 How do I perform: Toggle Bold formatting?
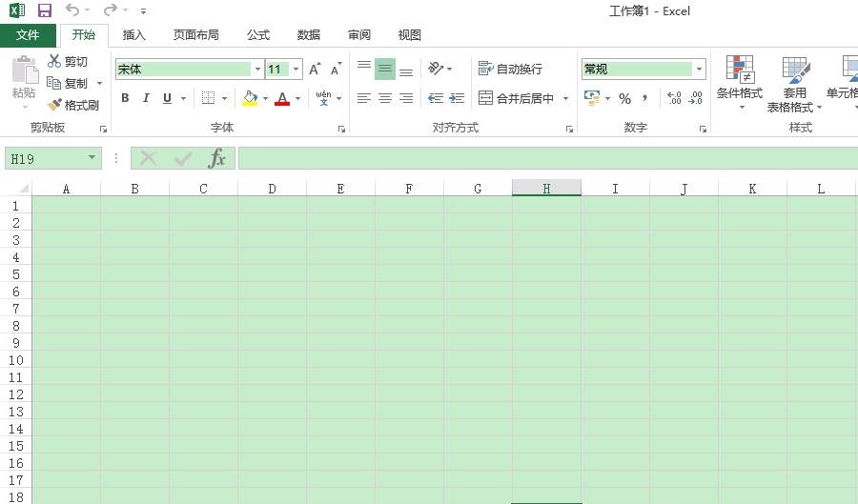[x=125, y=98]
